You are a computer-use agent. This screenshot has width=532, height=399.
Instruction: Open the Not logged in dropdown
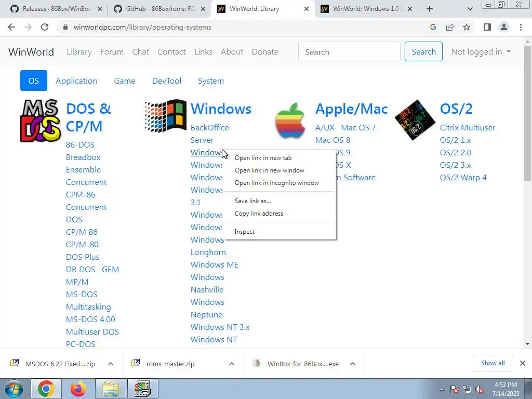(x=481, y=51)
